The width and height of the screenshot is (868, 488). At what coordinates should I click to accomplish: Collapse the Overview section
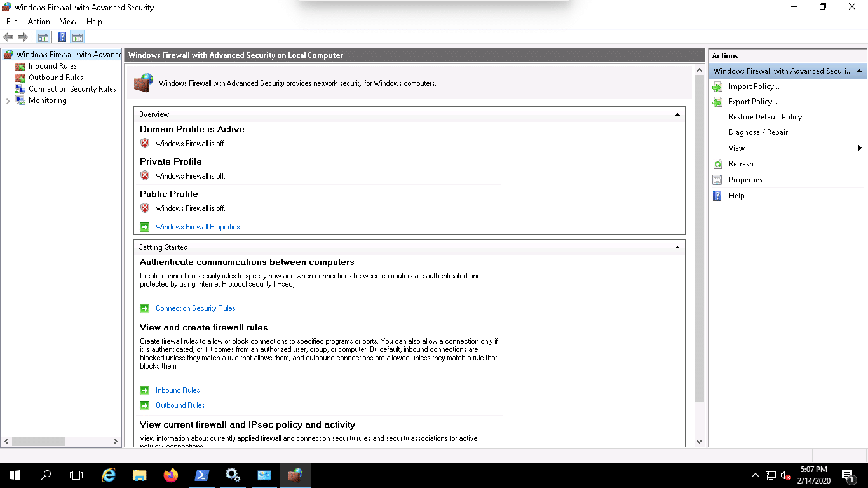click(x=677, y=114)
